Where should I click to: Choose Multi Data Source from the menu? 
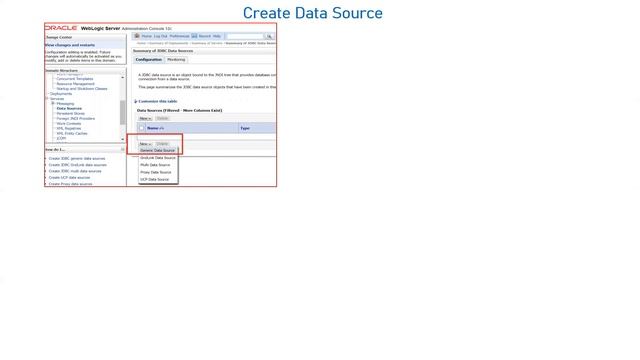click(x=155, y=165)
